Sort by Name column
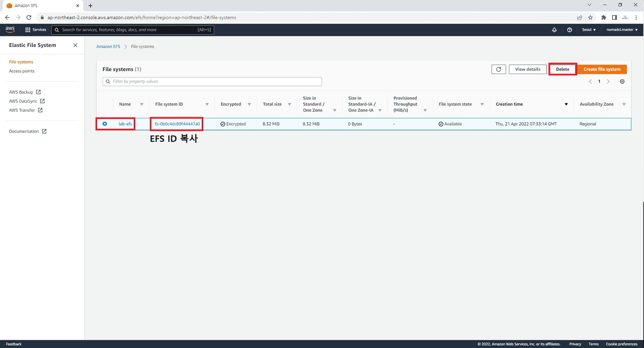This screenshot has width=644, height=348. click(x=141, y=104)
